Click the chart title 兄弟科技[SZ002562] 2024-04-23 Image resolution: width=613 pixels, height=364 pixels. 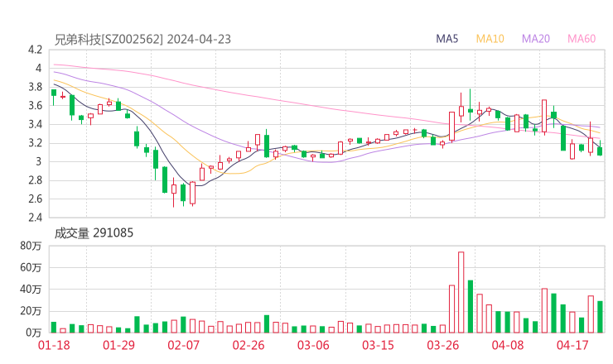(142, 40)
